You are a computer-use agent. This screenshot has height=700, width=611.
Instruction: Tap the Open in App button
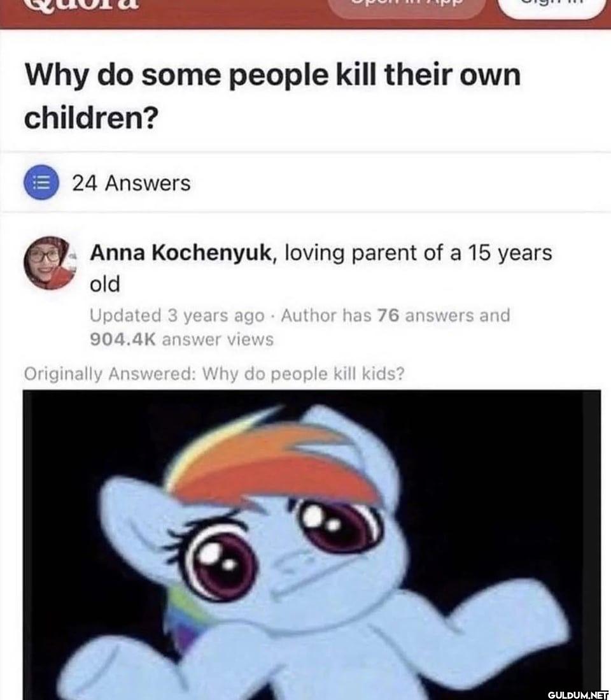pos(406,6)
